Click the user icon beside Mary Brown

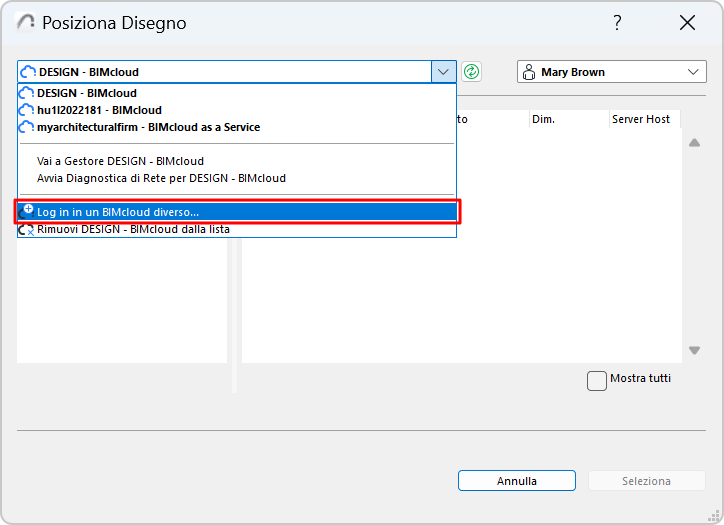point(529,72)
